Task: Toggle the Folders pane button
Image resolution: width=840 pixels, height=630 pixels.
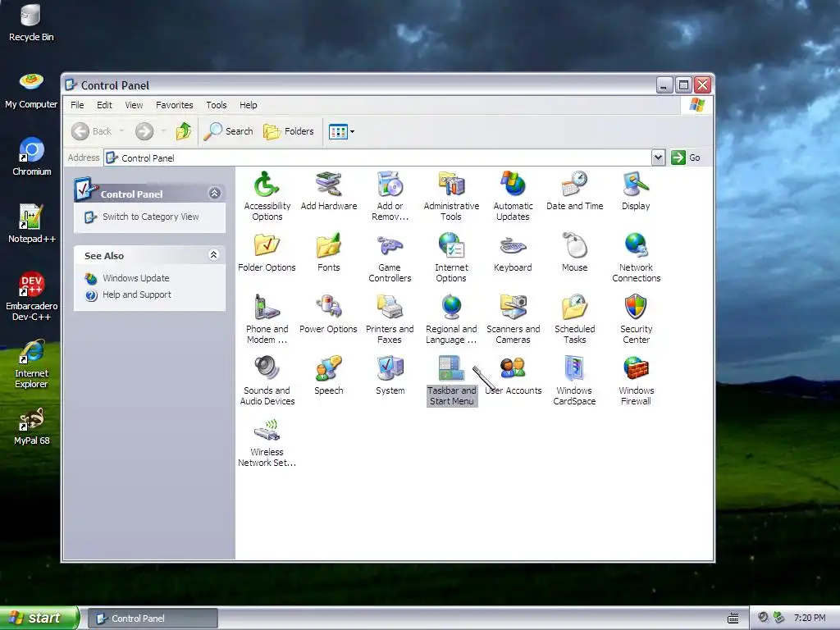Action: pos(289,131)
